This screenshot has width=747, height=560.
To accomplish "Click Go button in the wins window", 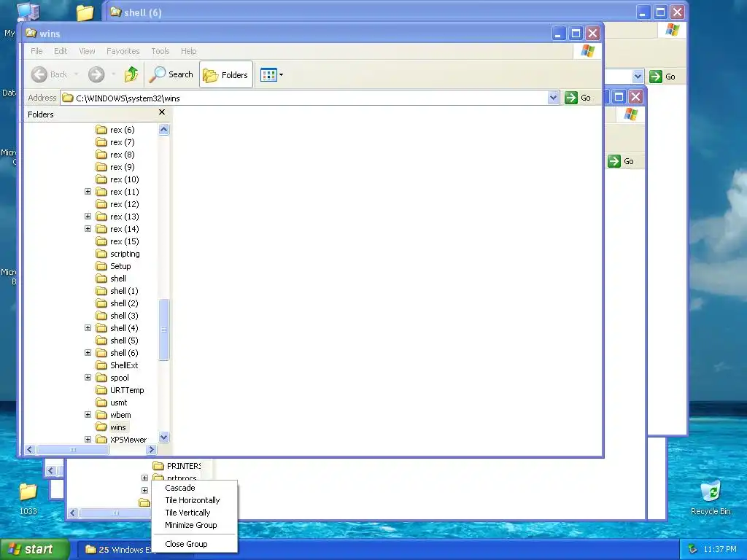I will click(x=578, y=98).
